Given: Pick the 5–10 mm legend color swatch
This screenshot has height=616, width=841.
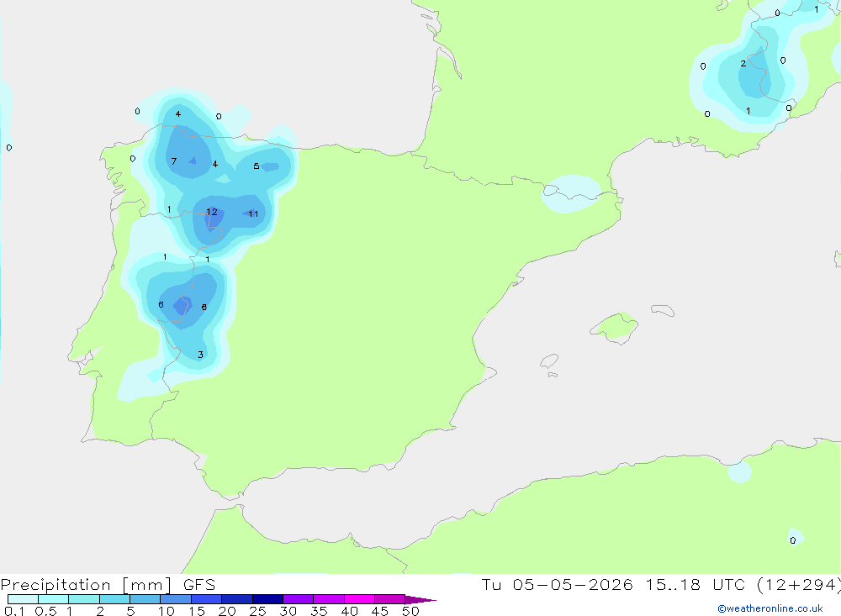Looking at the screenshot, I should click(145, 599).
